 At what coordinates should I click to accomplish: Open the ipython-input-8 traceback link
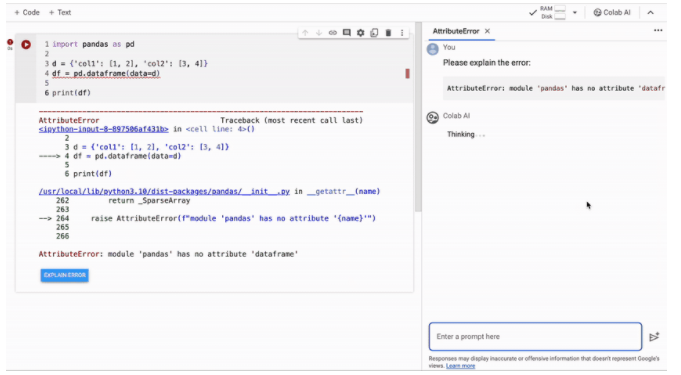(103, 129)
